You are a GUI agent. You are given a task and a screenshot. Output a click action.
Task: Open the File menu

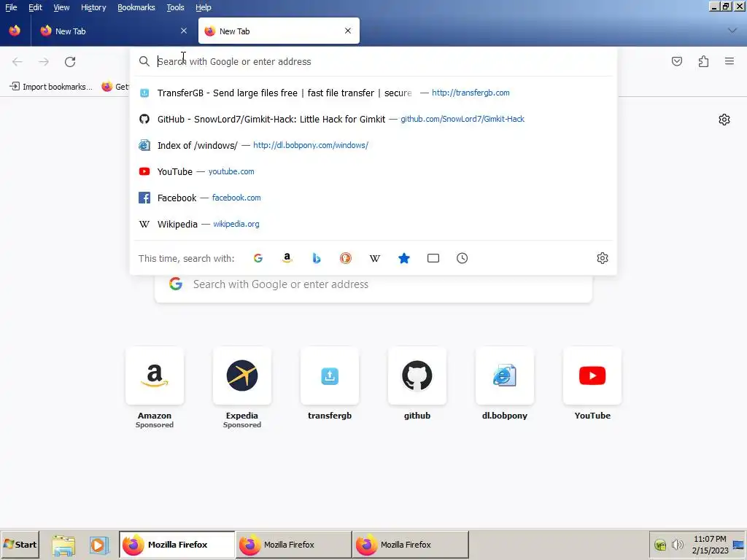[11, 7]
